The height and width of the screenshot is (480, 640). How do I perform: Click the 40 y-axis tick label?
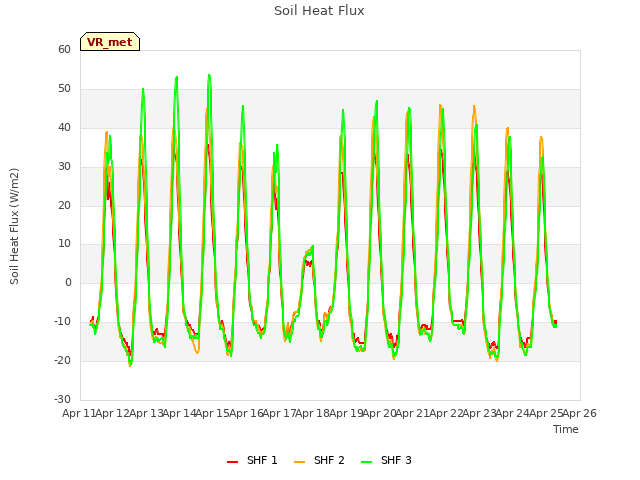(64, 128)
